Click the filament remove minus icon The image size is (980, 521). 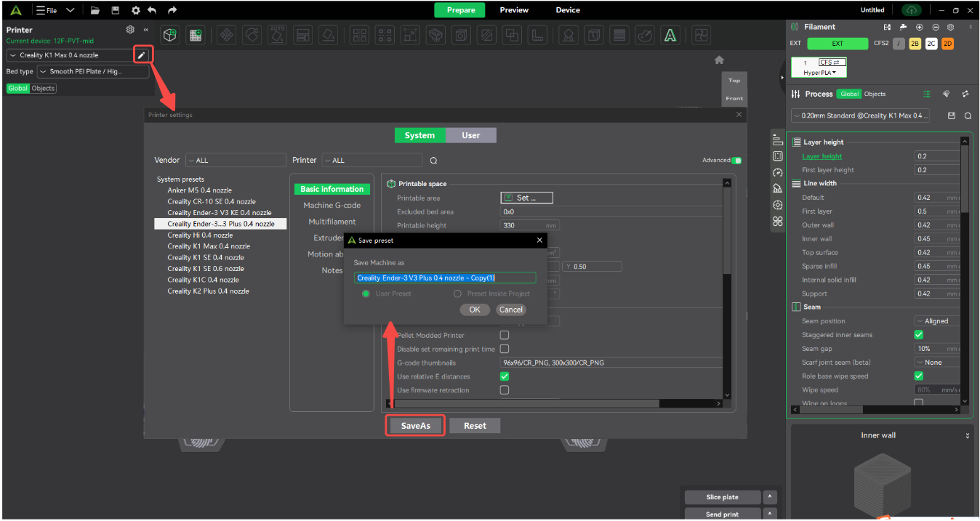(935, 27)
